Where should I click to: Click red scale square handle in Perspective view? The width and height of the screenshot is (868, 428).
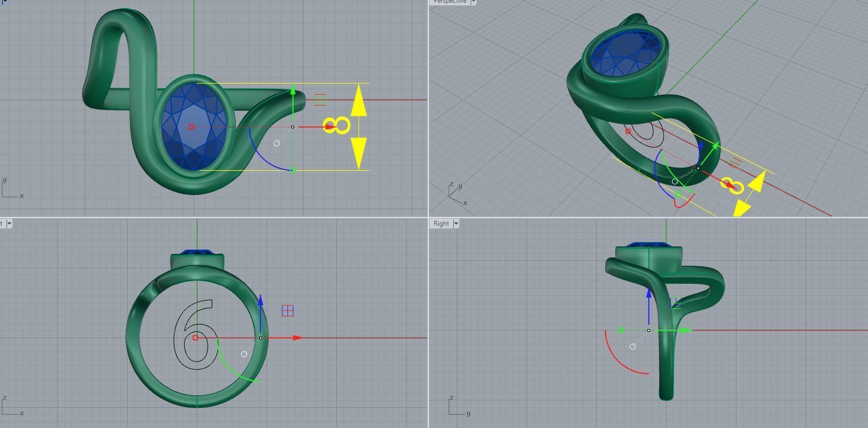628,131
